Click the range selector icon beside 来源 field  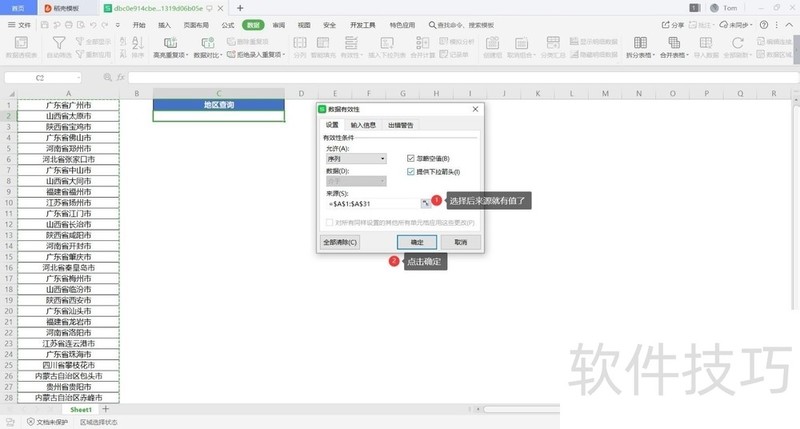[425, 204]
